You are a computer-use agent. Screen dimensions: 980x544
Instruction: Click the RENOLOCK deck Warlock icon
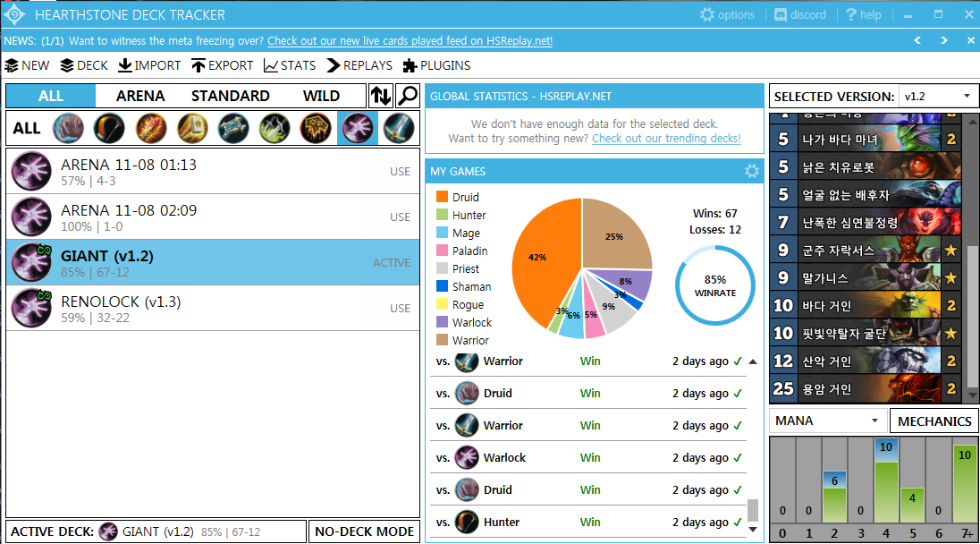(31, 309)
